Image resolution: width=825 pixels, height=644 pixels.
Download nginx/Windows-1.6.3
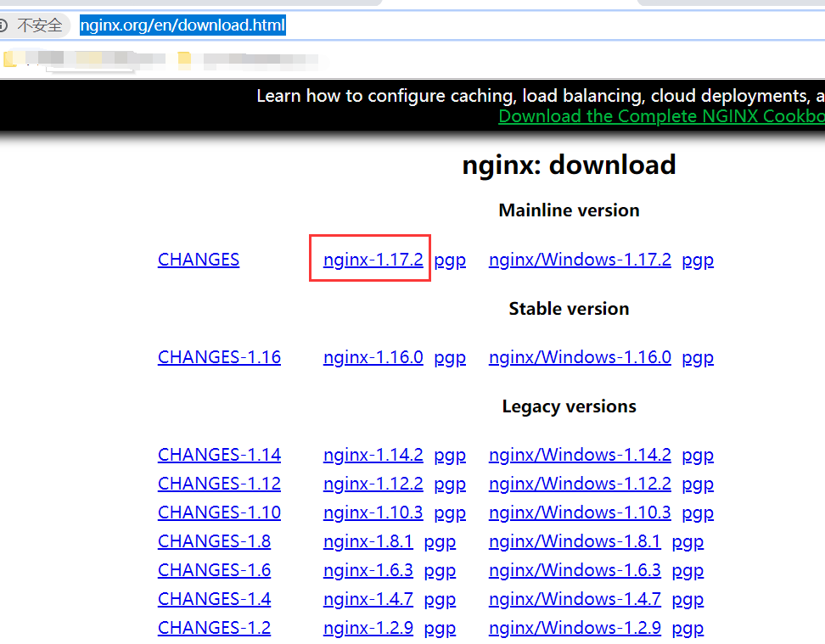coord(575,571)
